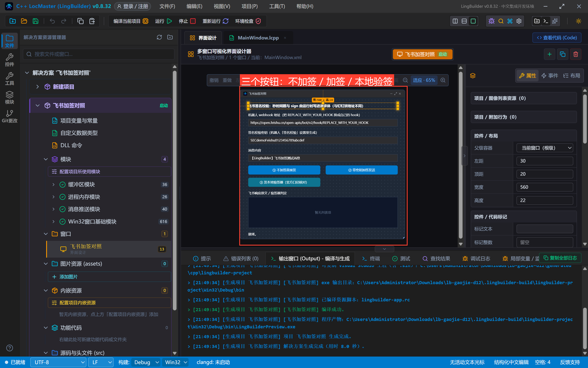
Task: Expand the 缓冲区模块 node
Action: tap(53, 184)
